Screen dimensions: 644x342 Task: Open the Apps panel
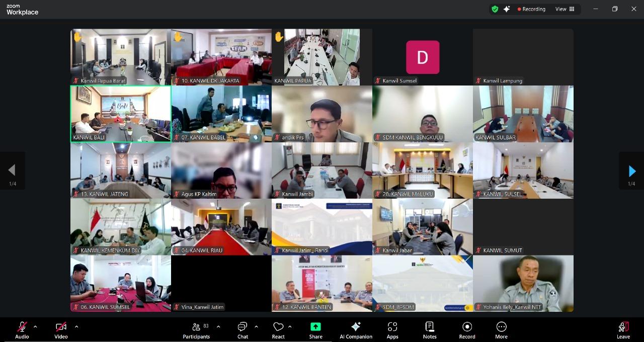[x=392, y=330]
